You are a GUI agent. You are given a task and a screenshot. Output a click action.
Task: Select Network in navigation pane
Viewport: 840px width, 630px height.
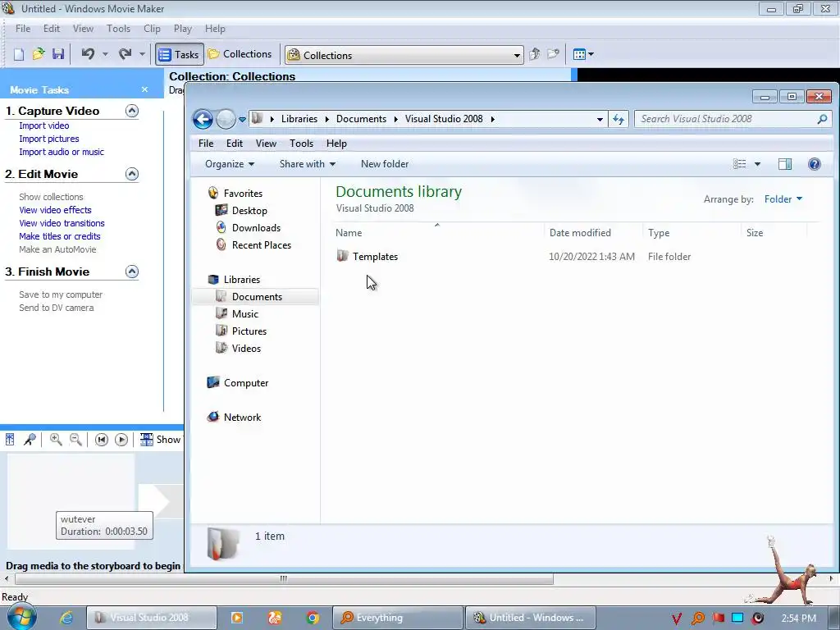[242, 418]
